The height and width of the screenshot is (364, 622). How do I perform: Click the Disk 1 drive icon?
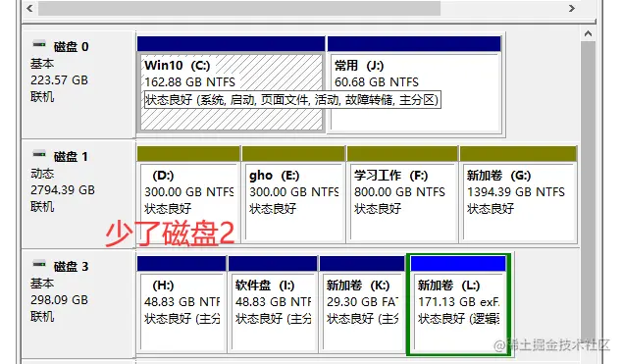coord(39,154)
